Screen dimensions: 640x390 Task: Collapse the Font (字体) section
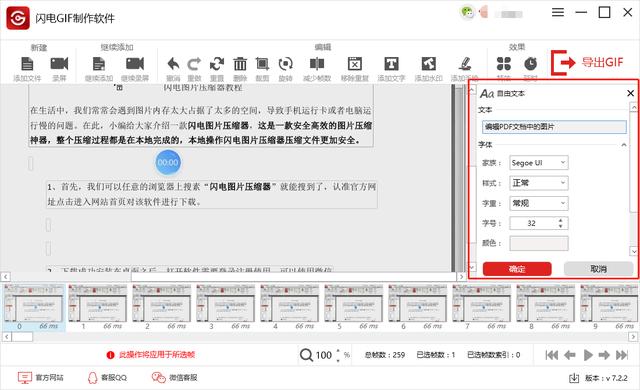pyautogui.click(x=624, y=145)
